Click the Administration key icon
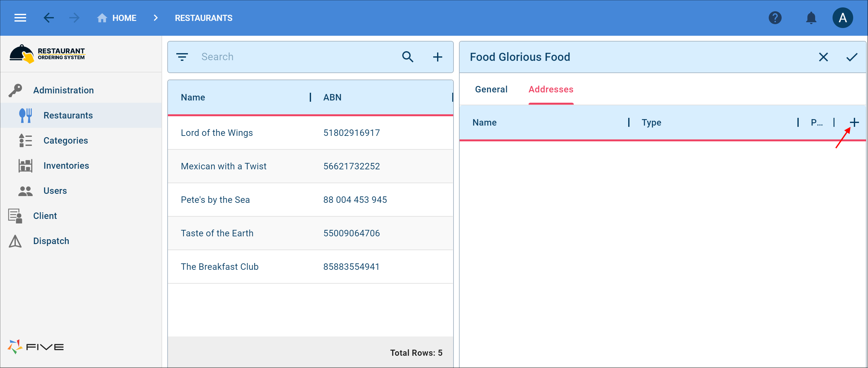 click(x=15, y=90)
